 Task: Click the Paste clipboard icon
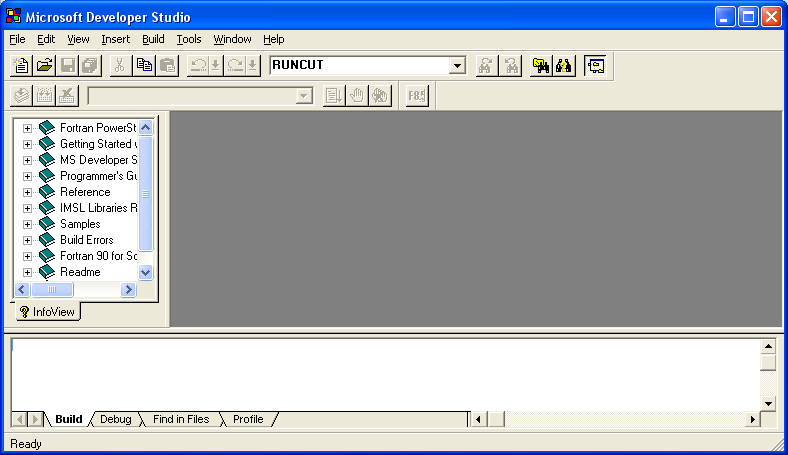167,65
